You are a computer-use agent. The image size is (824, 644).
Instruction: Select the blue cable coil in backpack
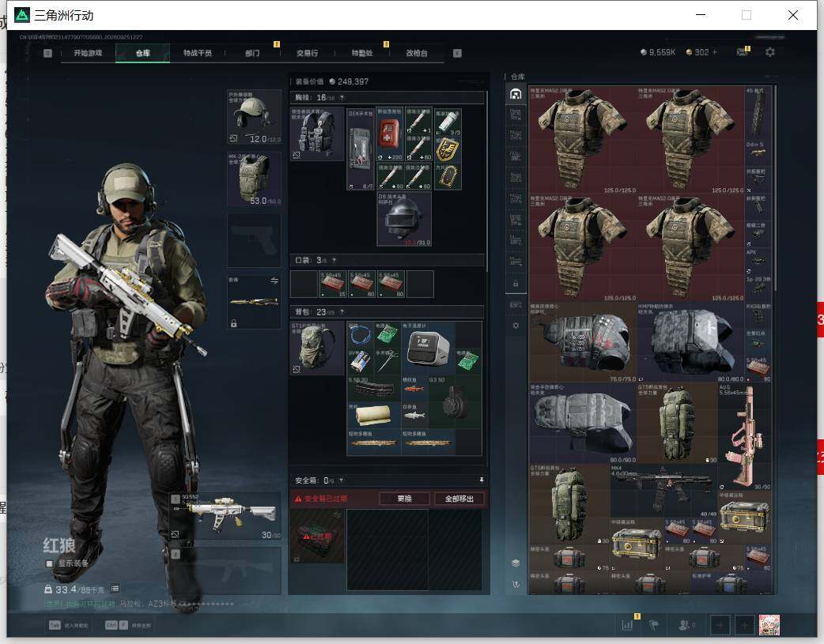[360, 335]
